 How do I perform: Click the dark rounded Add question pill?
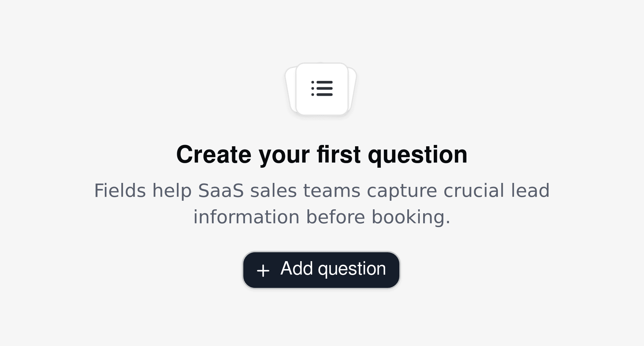[x=321, y=270]
